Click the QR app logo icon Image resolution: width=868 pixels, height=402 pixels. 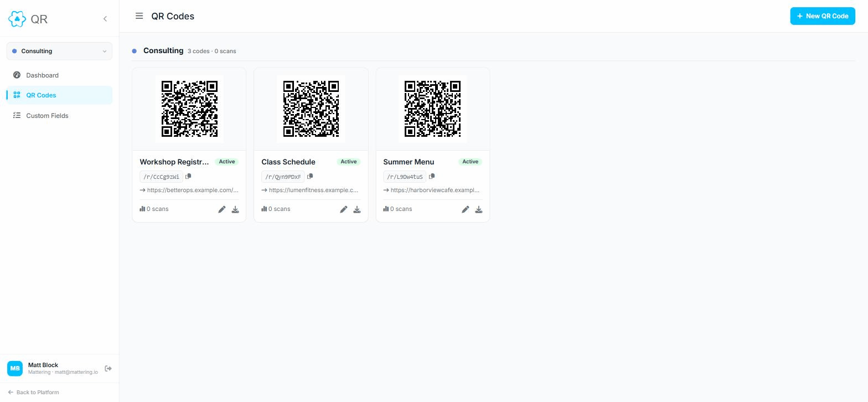(x=17, y=19)
